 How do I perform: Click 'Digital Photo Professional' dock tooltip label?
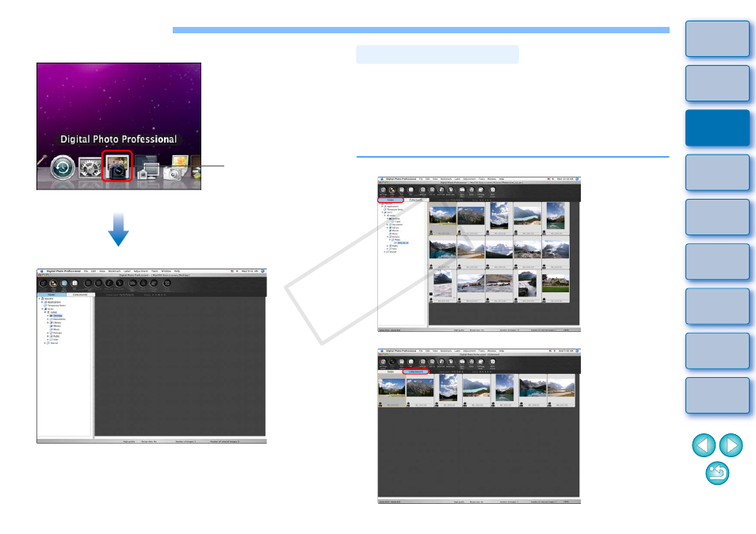coord(118,139)
